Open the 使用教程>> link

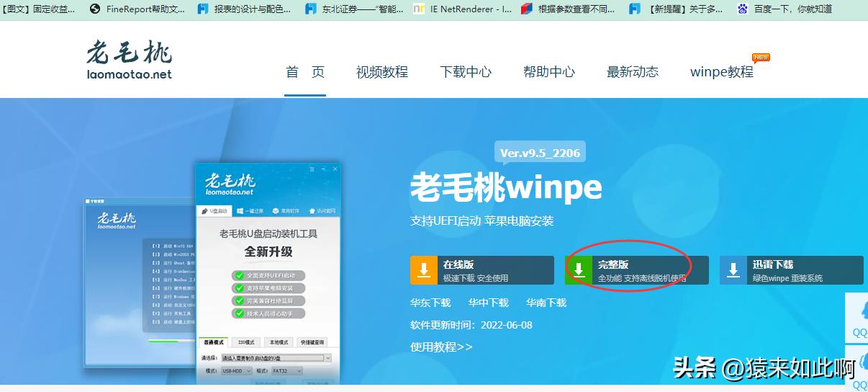[441, 347]
